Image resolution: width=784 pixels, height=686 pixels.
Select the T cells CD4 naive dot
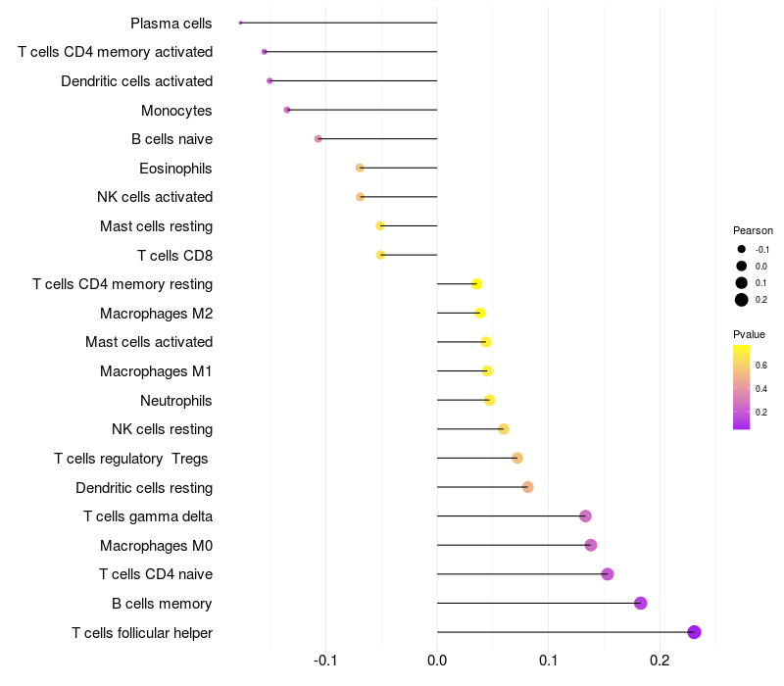608,574
